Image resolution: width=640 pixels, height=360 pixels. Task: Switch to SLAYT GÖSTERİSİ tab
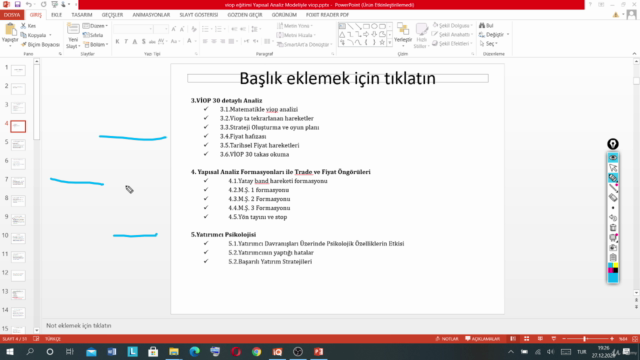(199, 15)
